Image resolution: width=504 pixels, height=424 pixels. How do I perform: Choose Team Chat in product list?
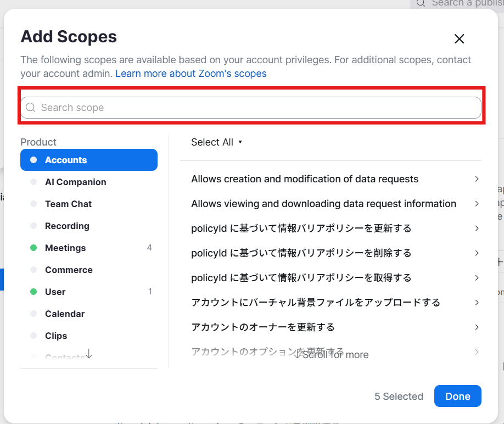coord(68,204)
